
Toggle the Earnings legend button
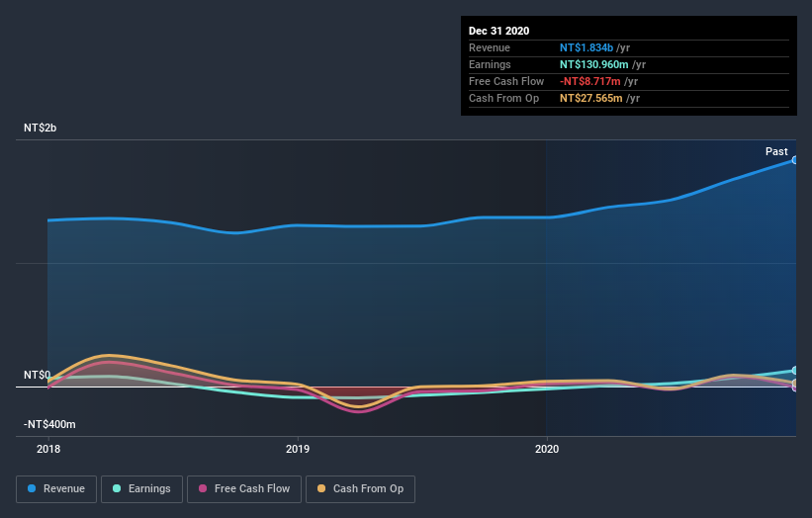(141, 489)
